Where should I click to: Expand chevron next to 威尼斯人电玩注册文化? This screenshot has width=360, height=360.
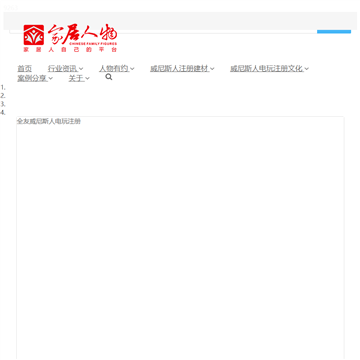307,69
